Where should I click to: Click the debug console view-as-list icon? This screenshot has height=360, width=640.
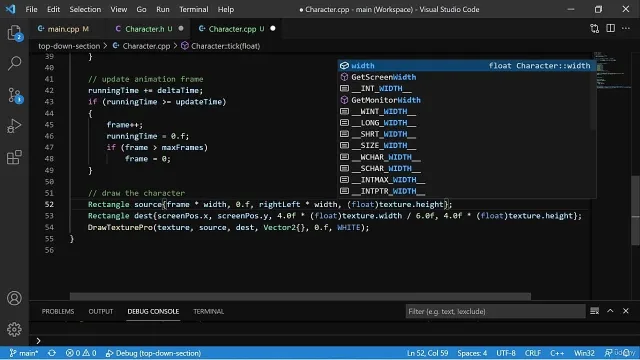coord(595,311)
